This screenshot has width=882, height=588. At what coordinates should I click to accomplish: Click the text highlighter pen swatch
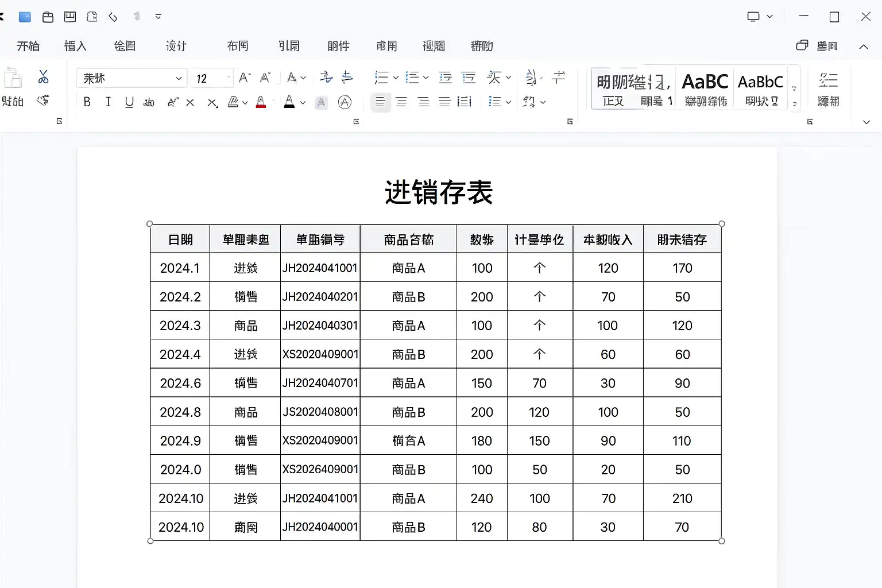pos(233,102)
